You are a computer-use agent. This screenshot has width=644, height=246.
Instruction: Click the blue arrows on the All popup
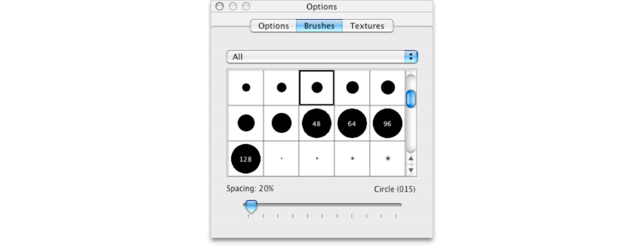[411, 57]
